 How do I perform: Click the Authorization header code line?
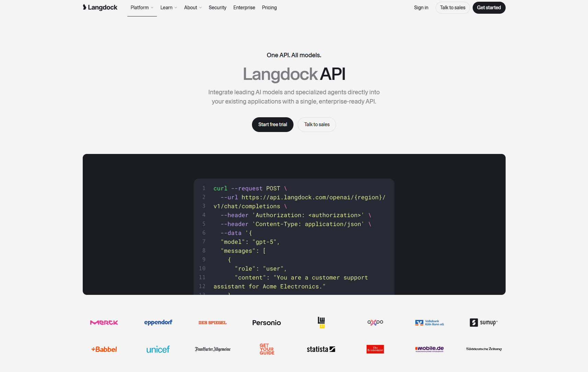coord(296,215)
